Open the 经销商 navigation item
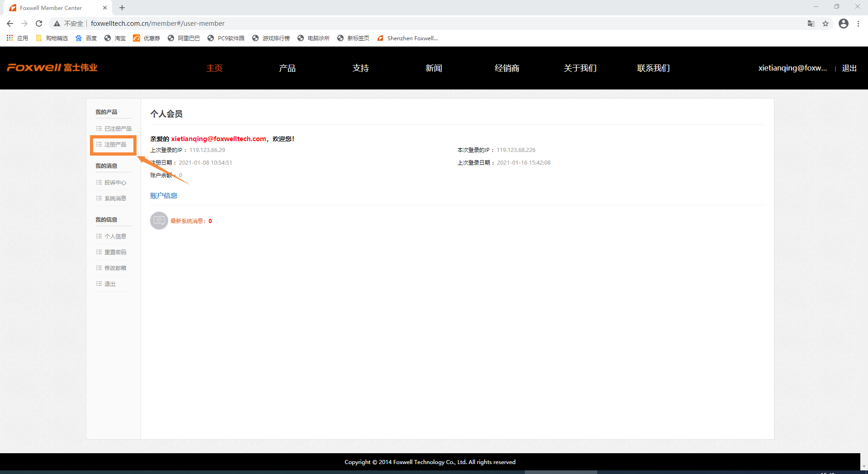 (507, 68)
